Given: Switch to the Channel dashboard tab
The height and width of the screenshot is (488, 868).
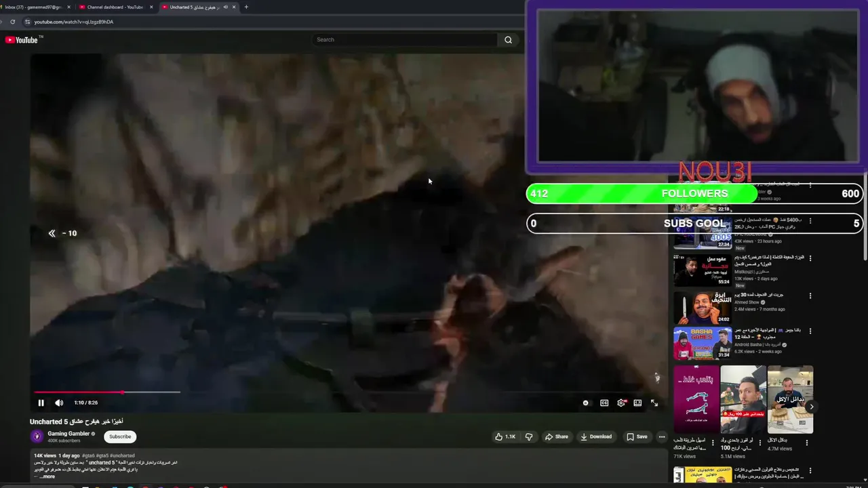Looking at the screenshot, I should click(114, 7).
